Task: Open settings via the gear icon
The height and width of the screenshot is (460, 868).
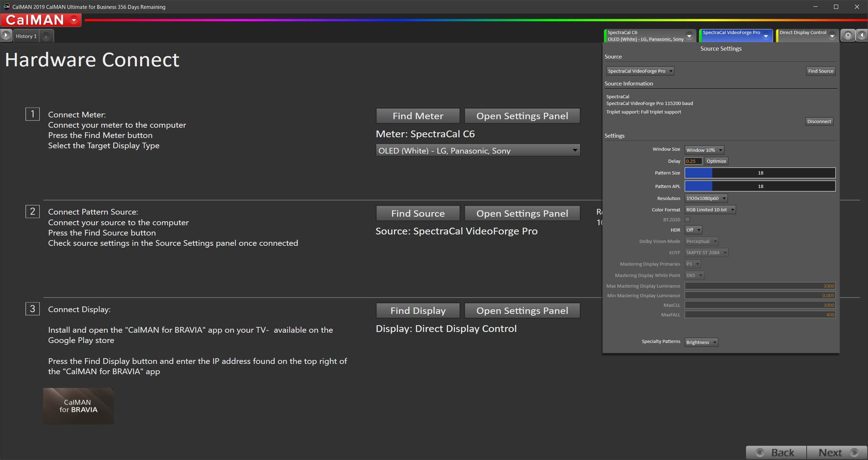Action: point(848,35)
